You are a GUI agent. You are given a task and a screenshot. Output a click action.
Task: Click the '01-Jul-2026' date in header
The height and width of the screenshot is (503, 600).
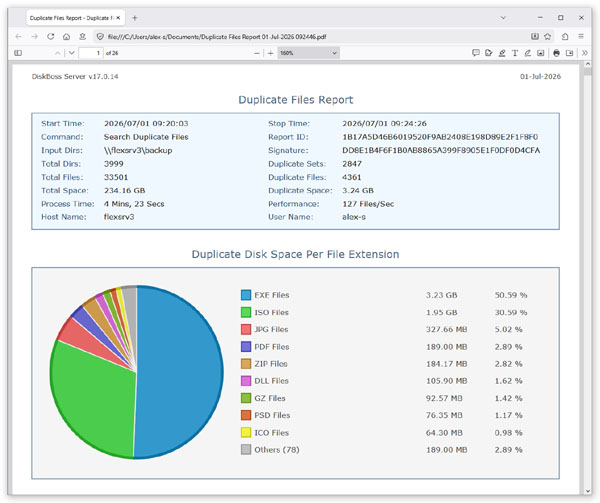[x=540, y=77]
